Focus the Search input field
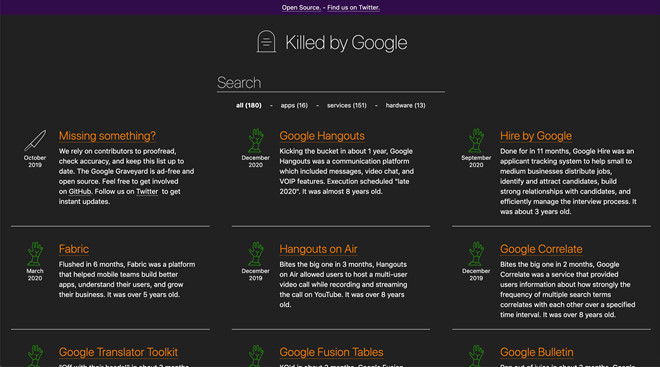 pos(331,83)
